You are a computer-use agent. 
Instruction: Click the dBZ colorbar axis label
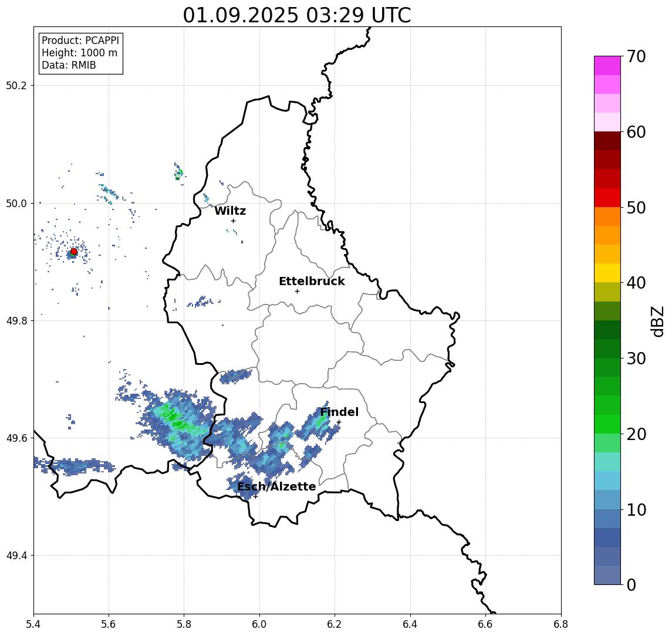pyautogui.click(x=657, y=321)
